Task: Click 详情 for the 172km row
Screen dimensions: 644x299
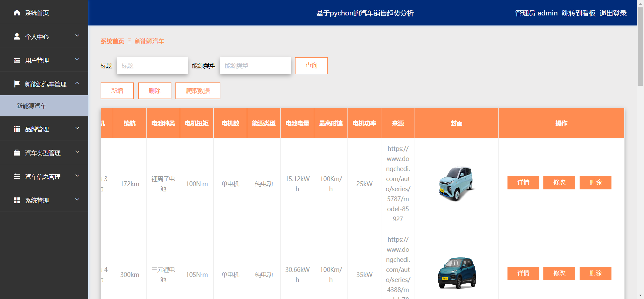Action: click(x=523, y=183)
